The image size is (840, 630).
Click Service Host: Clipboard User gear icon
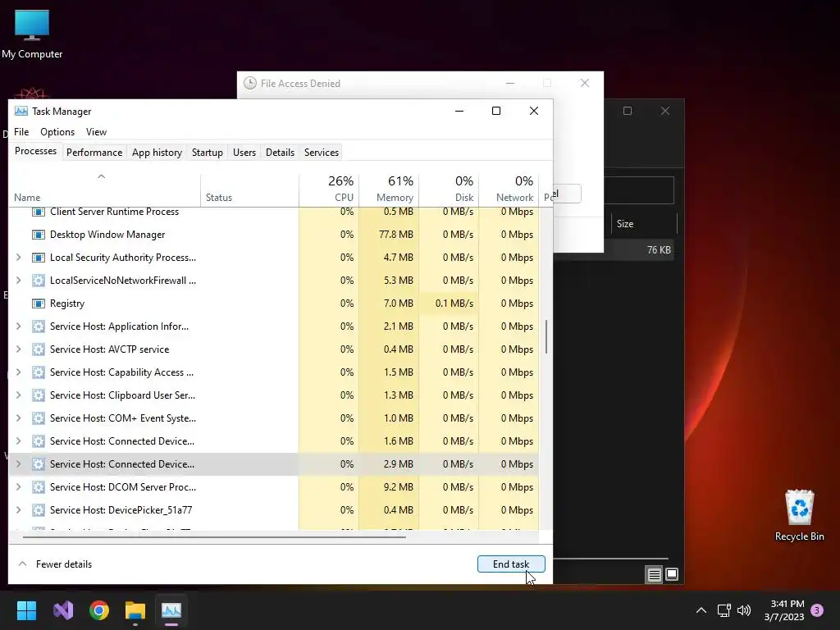(x=38, y=395)
